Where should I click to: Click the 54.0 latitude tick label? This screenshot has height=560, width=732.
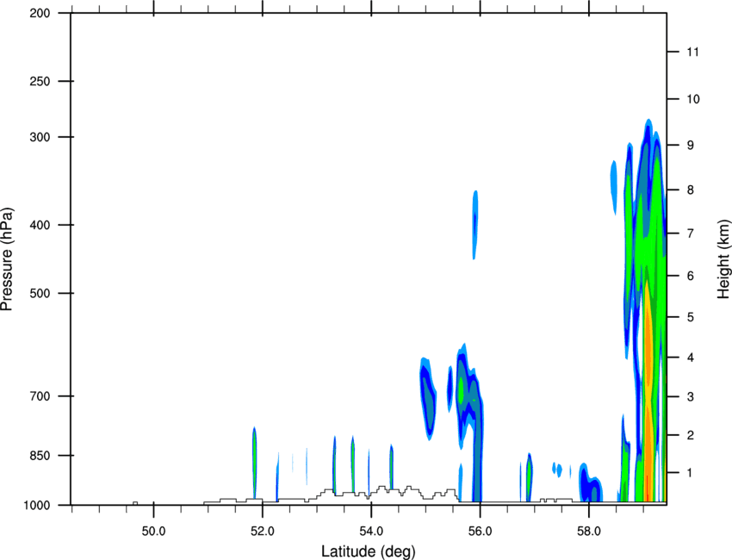372,532
